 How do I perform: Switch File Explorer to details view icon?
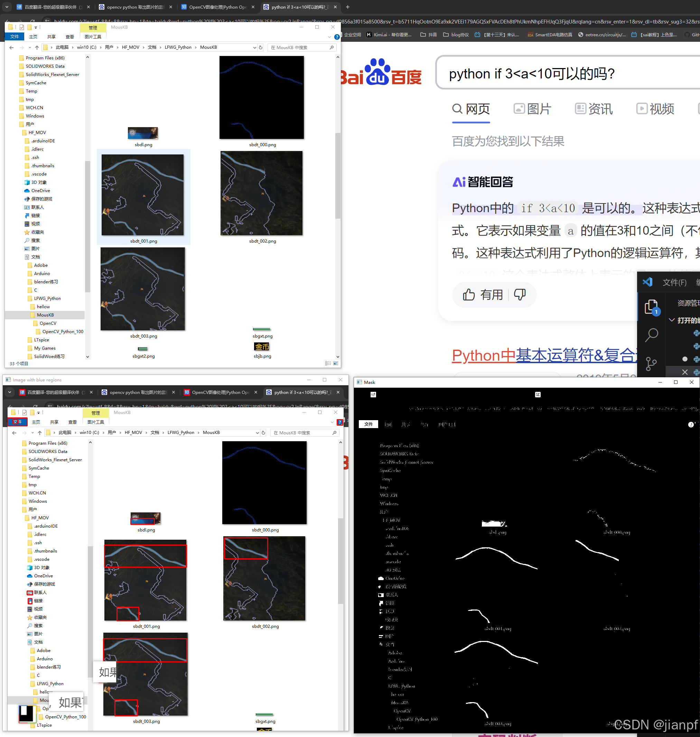point(328,363)
